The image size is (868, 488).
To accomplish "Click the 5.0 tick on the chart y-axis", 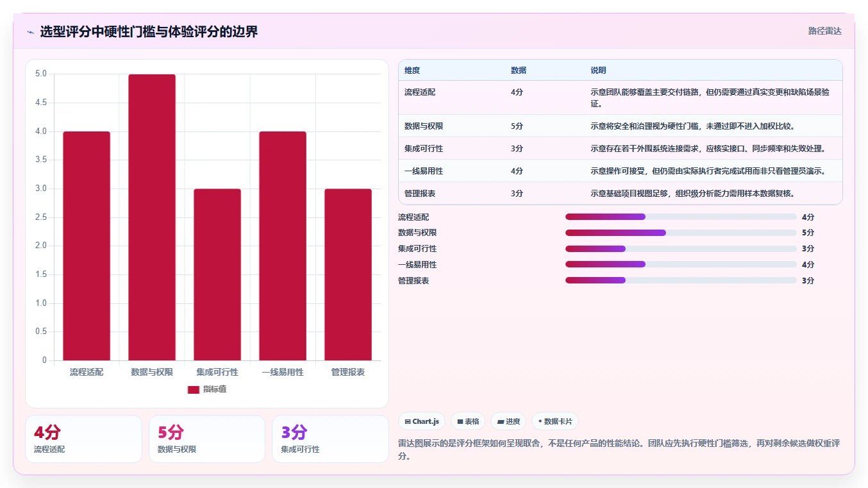I will (x=40, y=74).
